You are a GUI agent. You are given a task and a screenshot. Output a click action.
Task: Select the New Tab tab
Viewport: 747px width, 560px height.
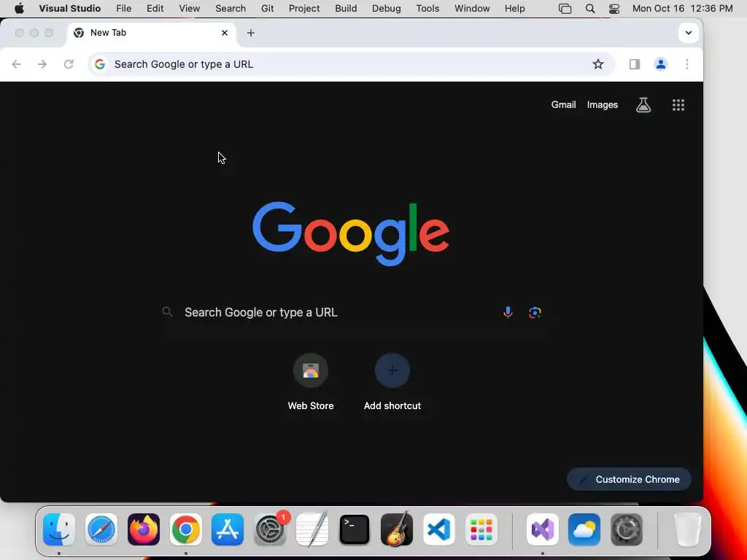151,33
